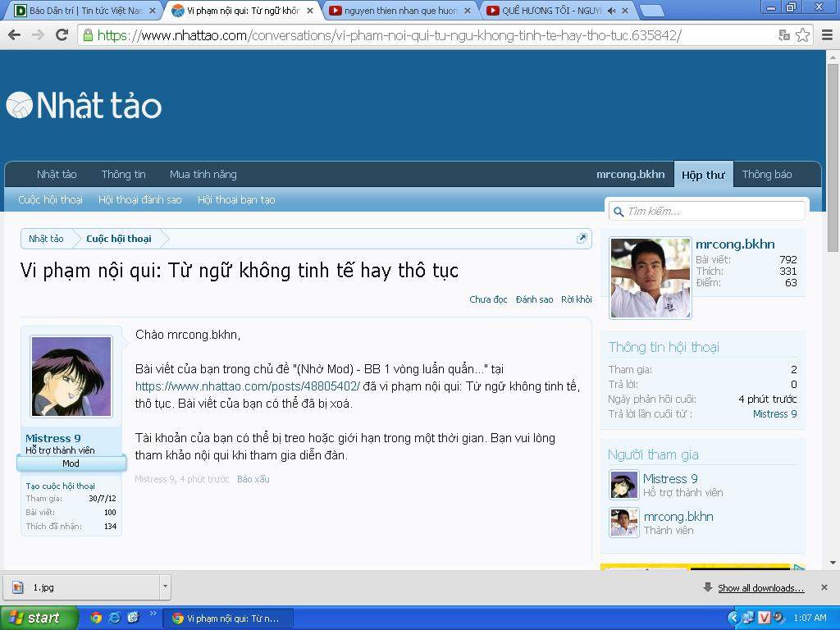Click the translate page icon in address bar
Viewport: 840px width, 630px height.
click(x=784, y=35)
